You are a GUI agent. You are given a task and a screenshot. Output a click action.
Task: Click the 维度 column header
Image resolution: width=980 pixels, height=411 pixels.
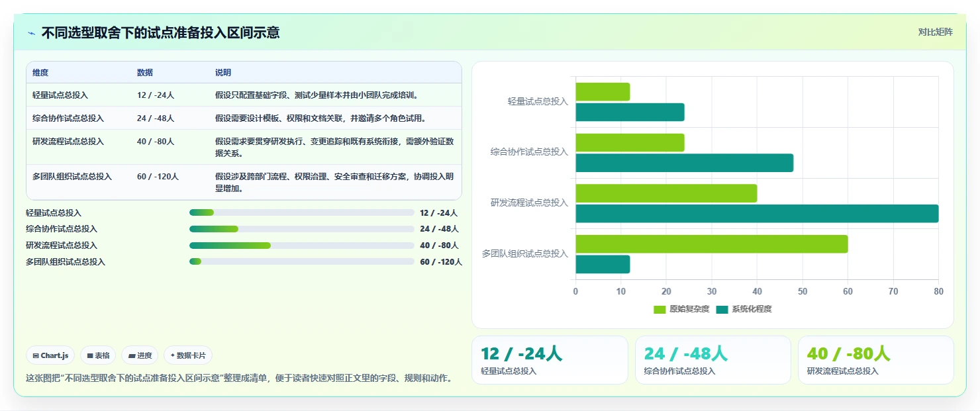(x=40, y=73)
